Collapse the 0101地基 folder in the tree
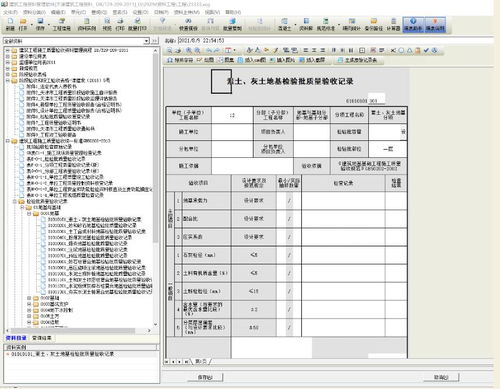Viewport: 500px width, 389px height. [29, 213]
